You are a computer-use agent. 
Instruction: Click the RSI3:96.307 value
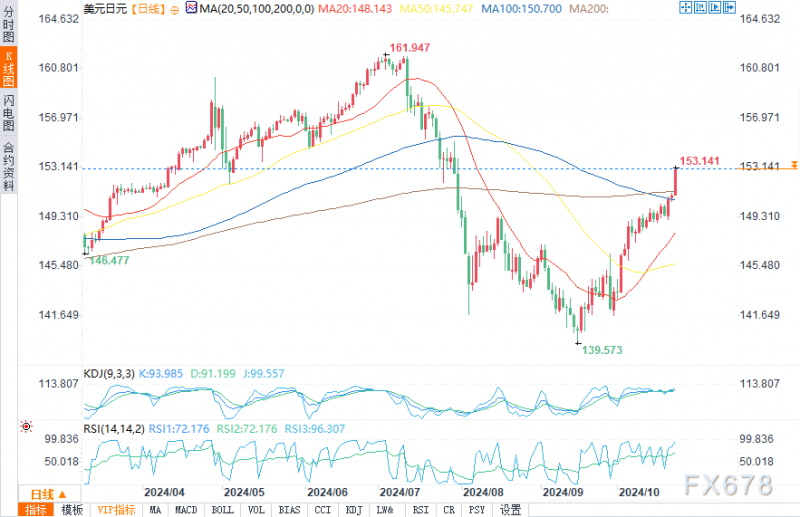pos(314,429)
